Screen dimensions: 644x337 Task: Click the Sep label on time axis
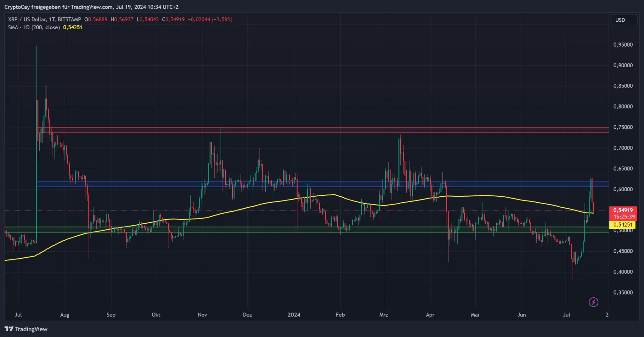(x=111, y=315)
